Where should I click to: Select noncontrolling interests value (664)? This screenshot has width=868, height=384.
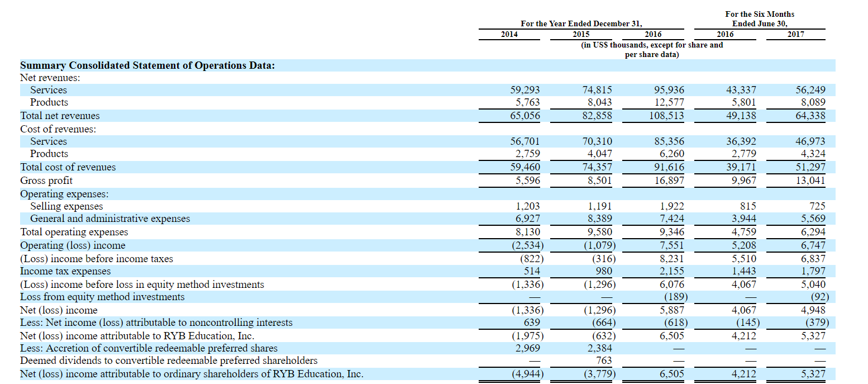[x=604, y=323]
